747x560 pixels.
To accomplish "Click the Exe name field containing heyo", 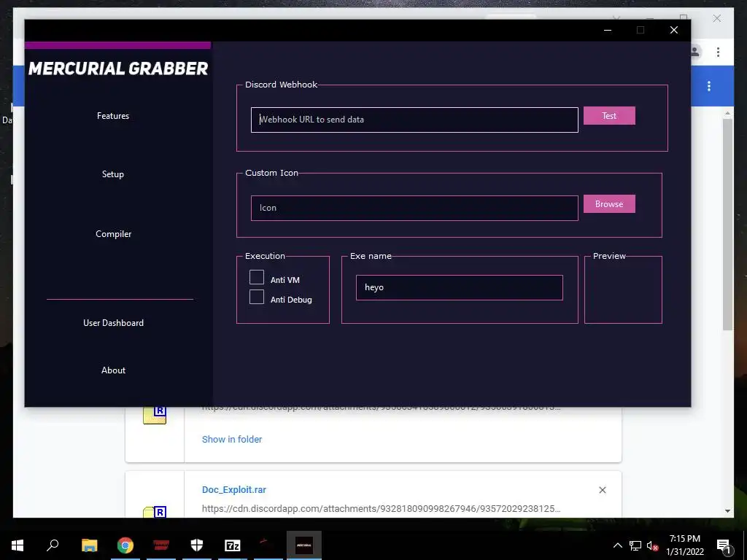I will pos(460,287).
